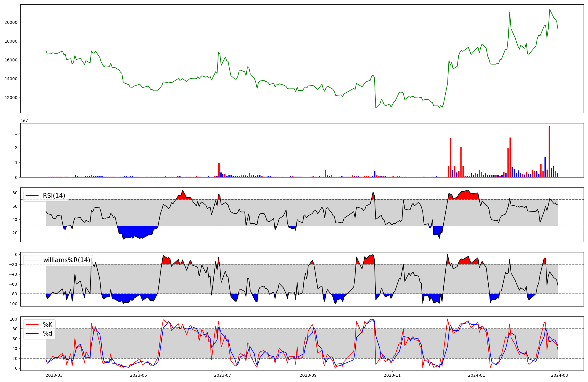The width and height of the screenshot is (588, 382).
Task: Click the RSI(14) legend label
Action: (x=54, y=196)
